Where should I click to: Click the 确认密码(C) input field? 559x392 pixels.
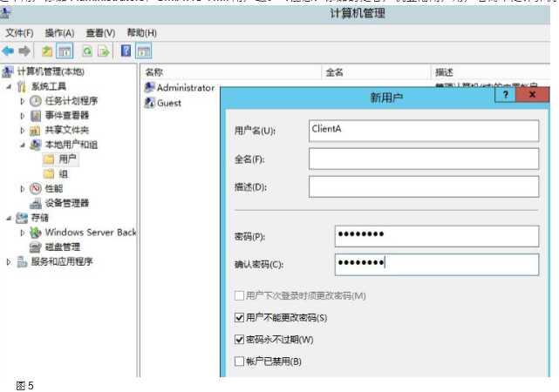pos(437,264)
